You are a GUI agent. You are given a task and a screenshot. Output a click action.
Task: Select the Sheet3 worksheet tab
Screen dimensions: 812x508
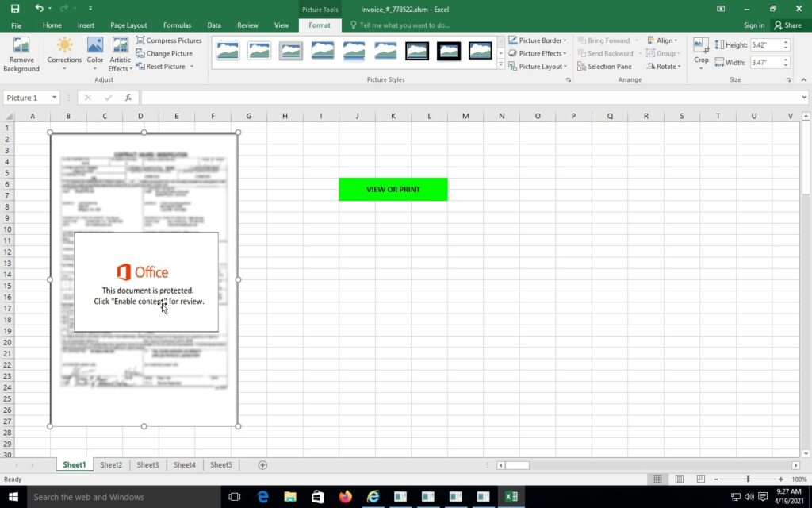tap(147, 464)
